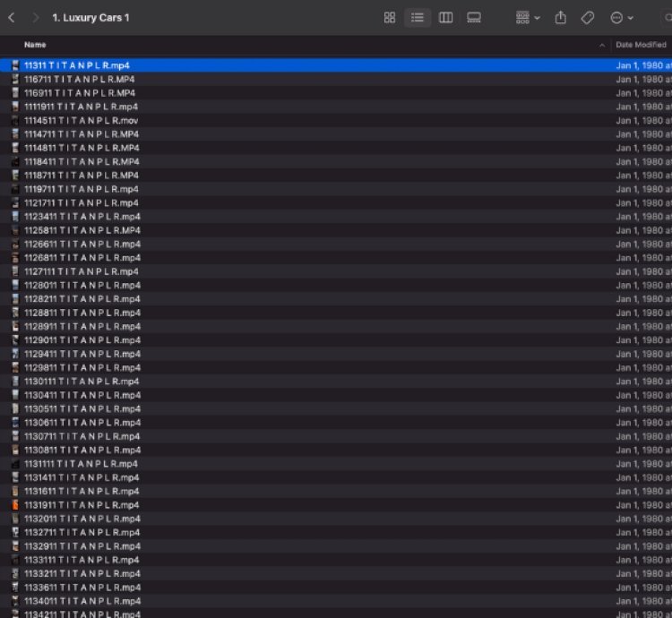The height and width of the screenshot is (618, 672).
Task: Select file 1114511 T I T A N P L R.mov
Action: coord(81,120)
